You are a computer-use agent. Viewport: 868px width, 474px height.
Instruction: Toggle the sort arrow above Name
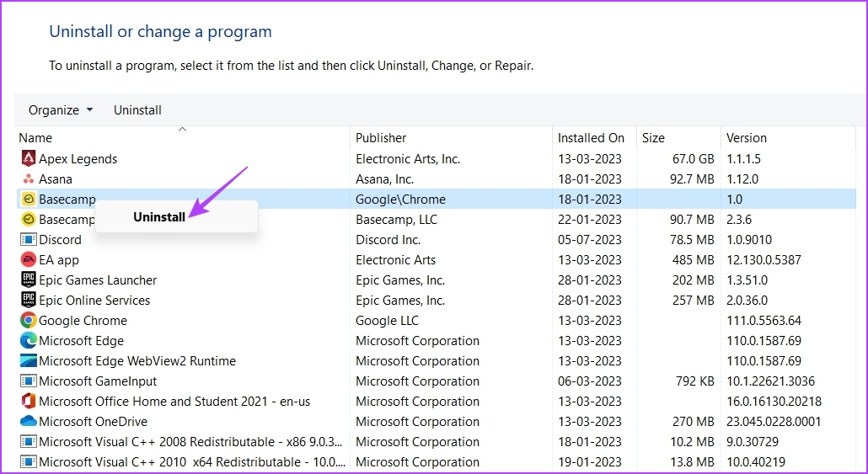coord(182,130)
